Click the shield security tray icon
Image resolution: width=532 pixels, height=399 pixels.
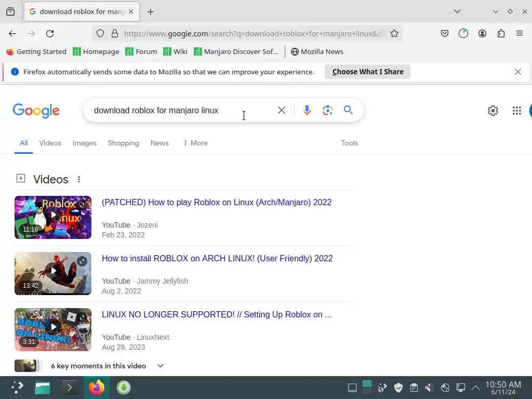point(398,388)
